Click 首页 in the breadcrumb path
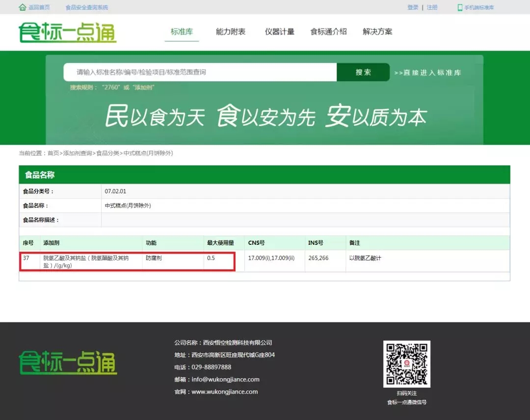Viewport: 530px width, 420px height. [53, 153]
